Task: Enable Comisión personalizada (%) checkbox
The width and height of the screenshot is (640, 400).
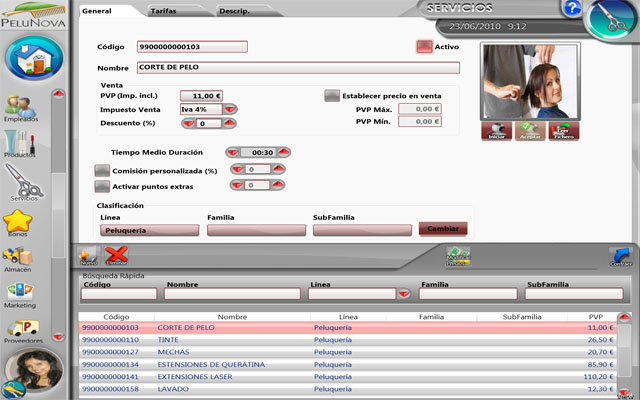Action: [x=102, y=171]
